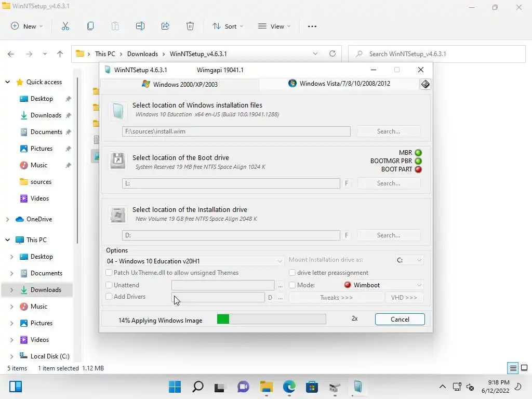This screenshot has width=532, height=399.
Task: Cancel the Windows image applying
Action: [x=400, y=320]
